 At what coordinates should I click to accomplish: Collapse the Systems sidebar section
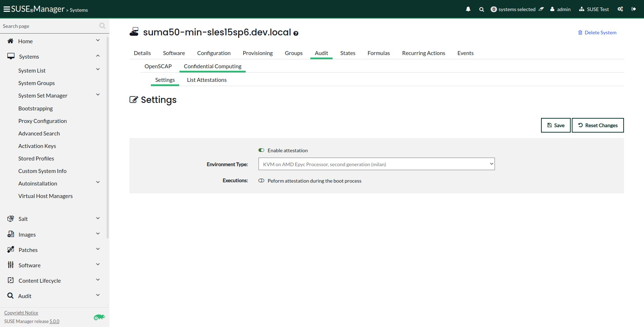tap(54, 56)
